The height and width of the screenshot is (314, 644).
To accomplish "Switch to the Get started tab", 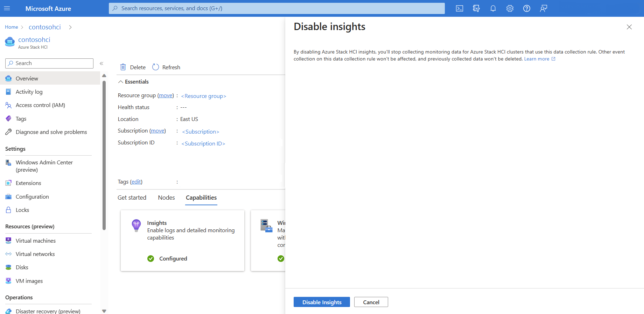I will tap(132, 198).
